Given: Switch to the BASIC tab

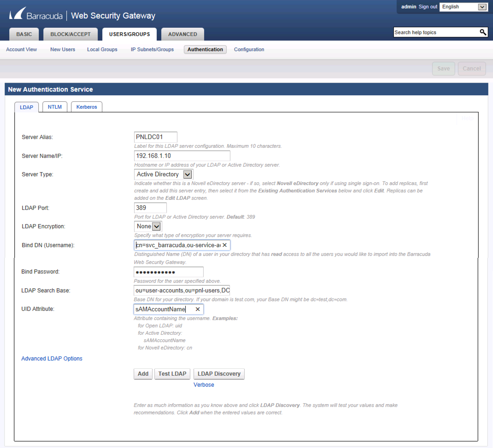Looking at the screenshot, I should click(24, 34).
